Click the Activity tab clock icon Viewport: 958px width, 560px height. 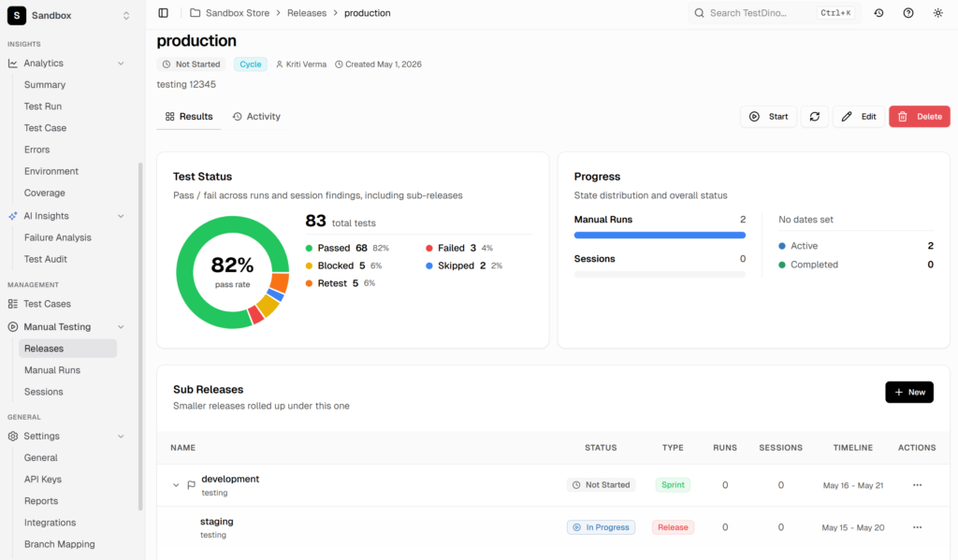[x=237, y=116]
